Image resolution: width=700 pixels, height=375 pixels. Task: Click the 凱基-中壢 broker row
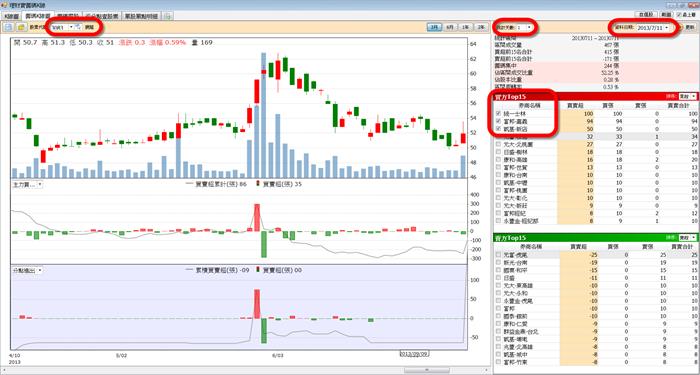click(596, 183)
